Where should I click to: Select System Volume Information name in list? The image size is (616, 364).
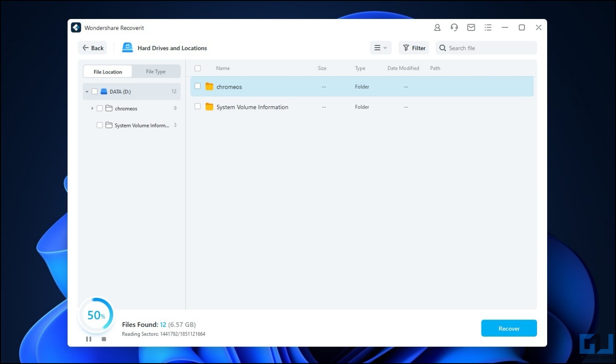tap(252, 107)
